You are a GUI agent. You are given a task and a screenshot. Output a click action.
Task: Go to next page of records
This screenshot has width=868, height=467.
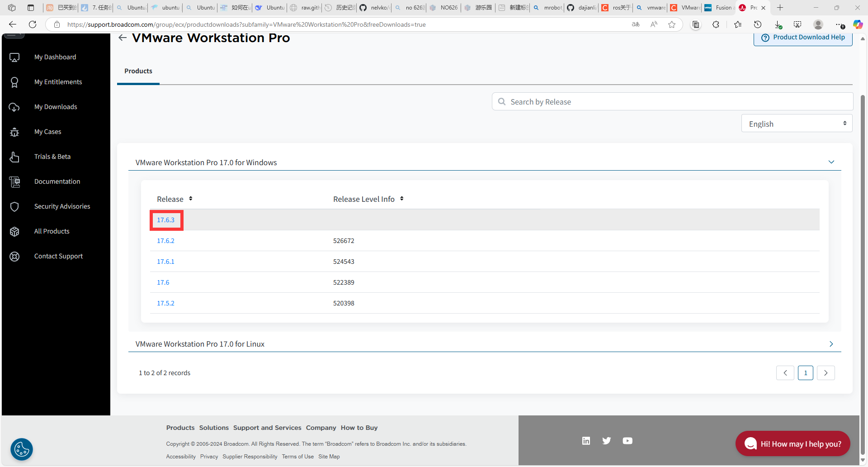coord(826,373)
